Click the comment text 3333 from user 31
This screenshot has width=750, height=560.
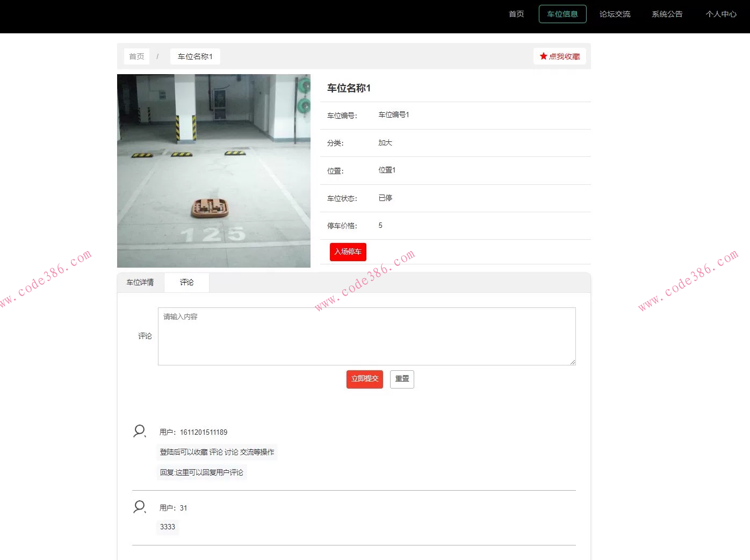pyautogui.click(x=167, y=527)
